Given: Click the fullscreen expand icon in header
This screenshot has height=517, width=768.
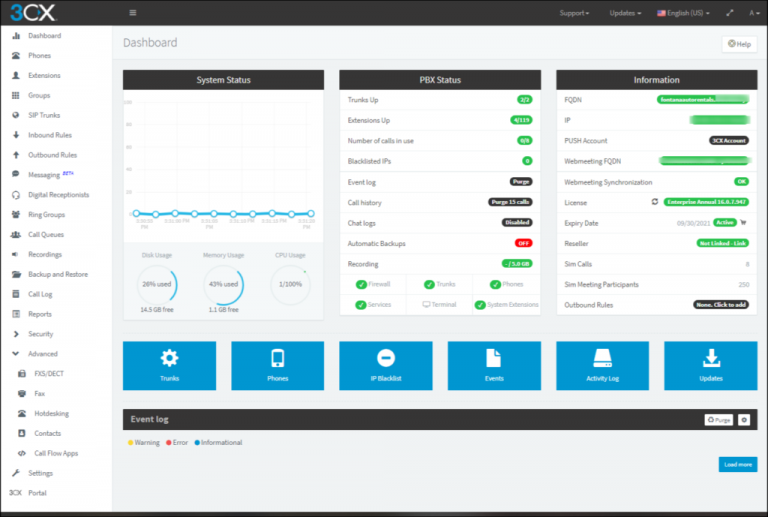Looking at the screenshot, I should pyautogui.click(x=729, y=13).
